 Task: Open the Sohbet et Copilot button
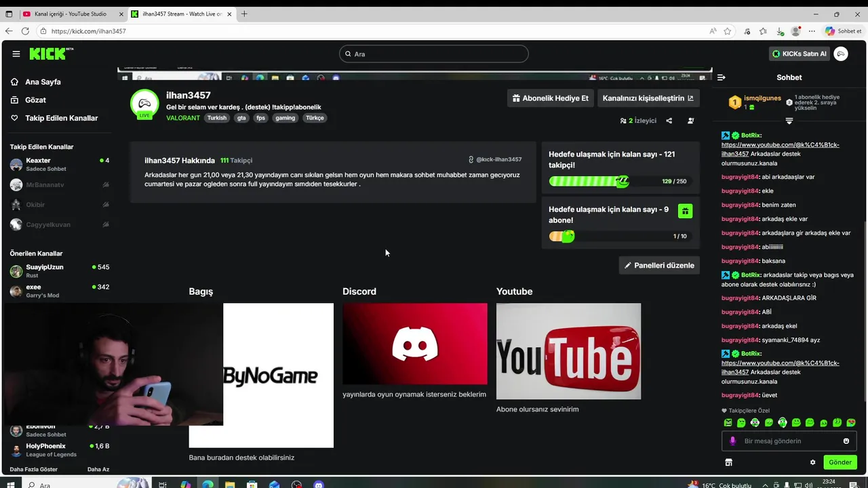tap(844, 31)
